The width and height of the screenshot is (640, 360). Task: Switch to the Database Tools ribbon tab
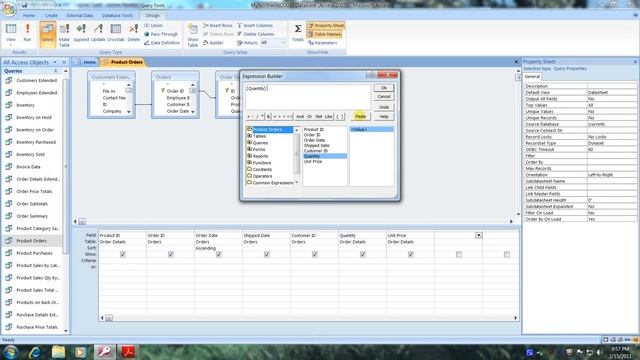point(117,16)
